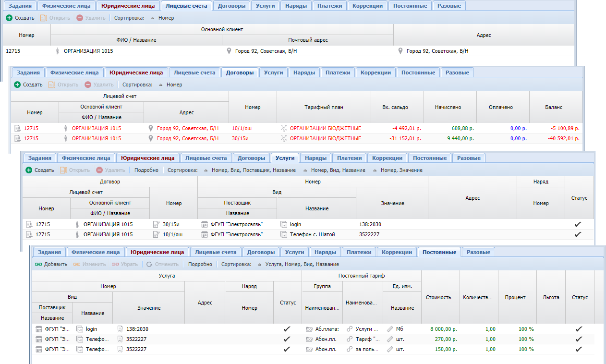This screenshot has height=364, width=606.
Task: Click status checkmark in login row of Услуги panel
Action: [578, 224]
